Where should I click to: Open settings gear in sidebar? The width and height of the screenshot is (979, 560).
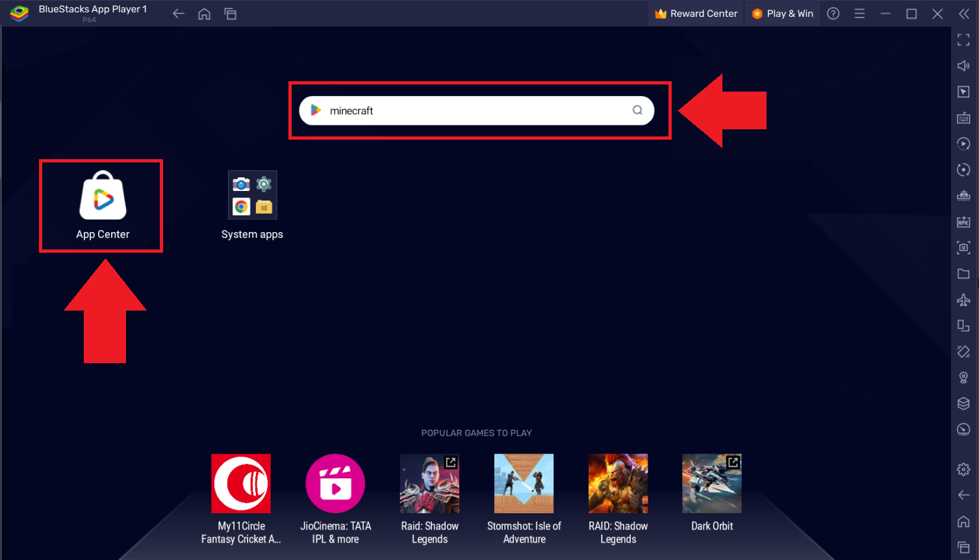point(963,469)
